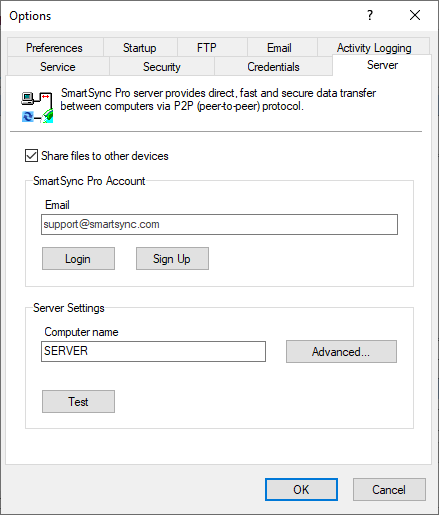Click the Login button
439x515 pixels.
point(78,259)
